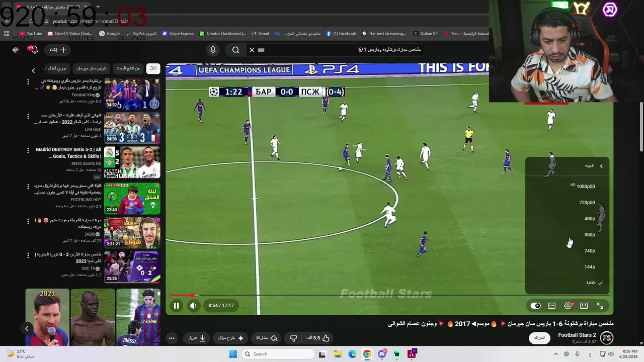Open options menu for FOOTBLINO HD video
This screenshot has height=362, width=644.
pyautogui.click(x=28, y=186)
